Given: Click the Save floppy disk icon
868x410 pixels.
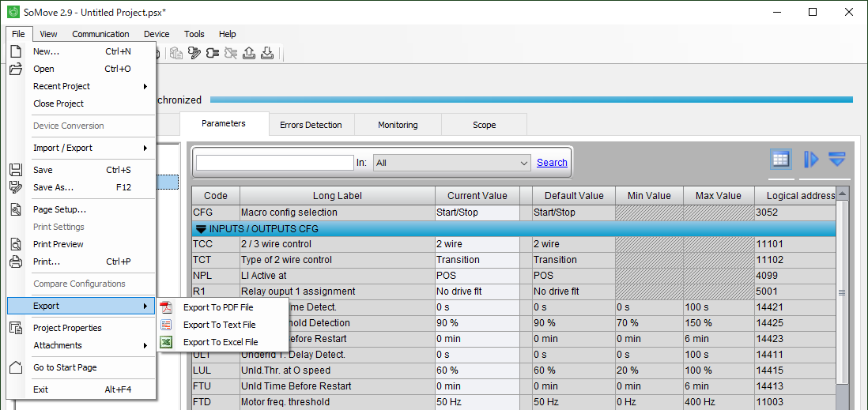Looking at the screenshot, I should pyautogui.click(x=16, y=170).
